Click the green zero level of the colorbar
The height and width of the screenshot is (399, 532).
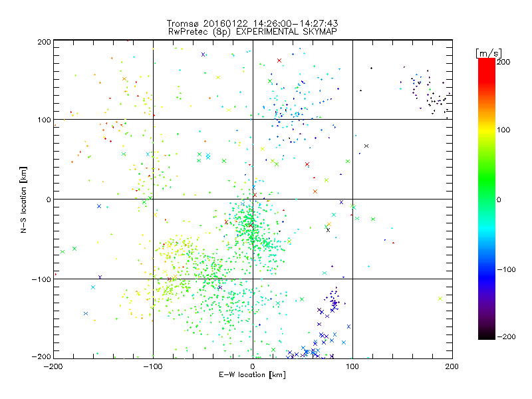click(x=487, y=199)
